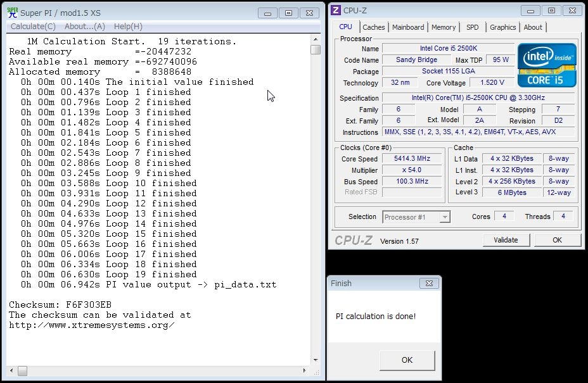
Task: Open the Help(H) menu
Action: [x=128, y=26]
